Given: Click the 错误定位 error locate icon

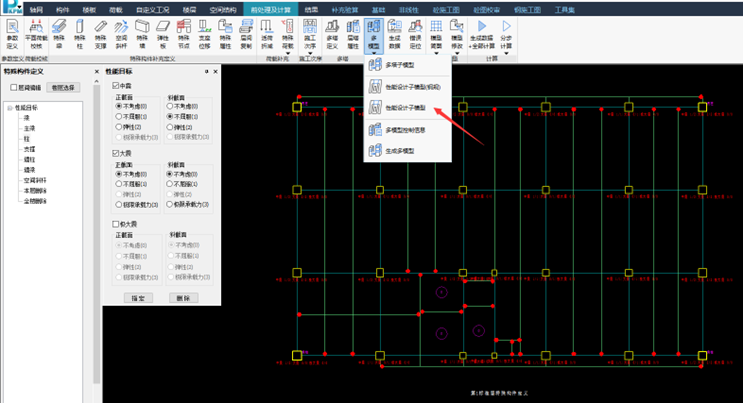Looking at the screenshot, I should click(416, 34).
